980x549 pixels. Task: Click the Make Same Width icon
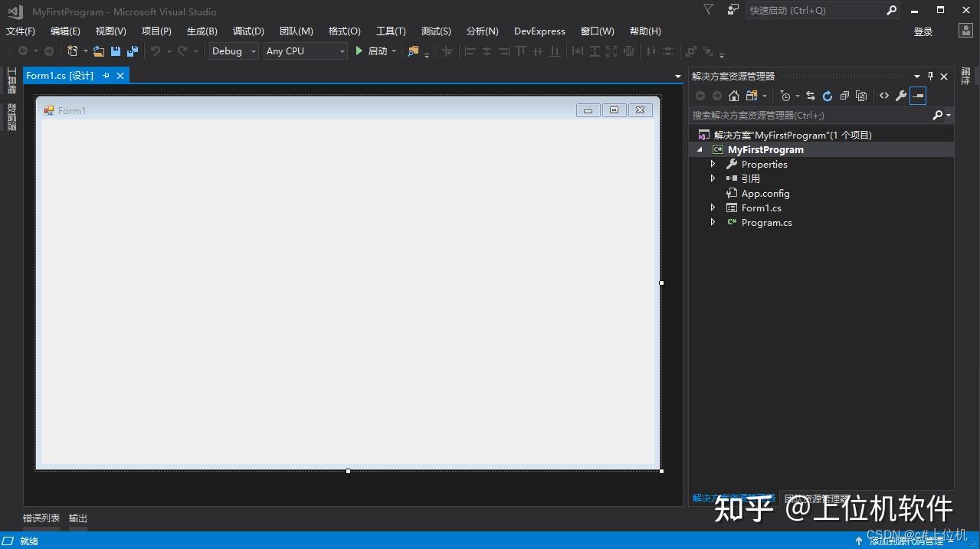[x=577, y=51]
